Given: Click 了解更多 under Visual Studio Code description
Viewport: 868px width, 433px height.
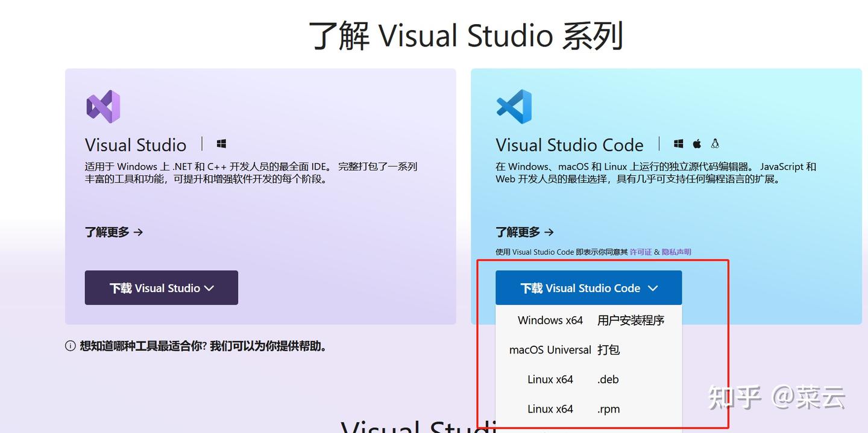Looking at the screenshot, I should point(520,232).
